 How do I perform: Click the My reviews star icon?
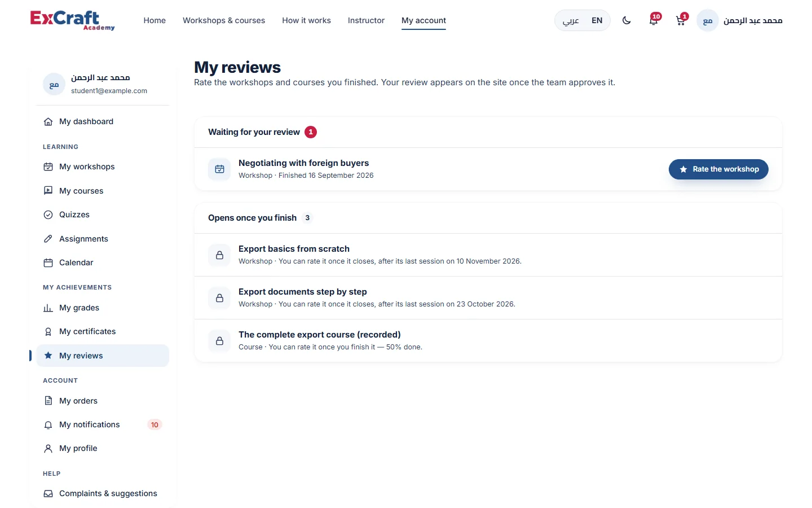coord(48,356)
